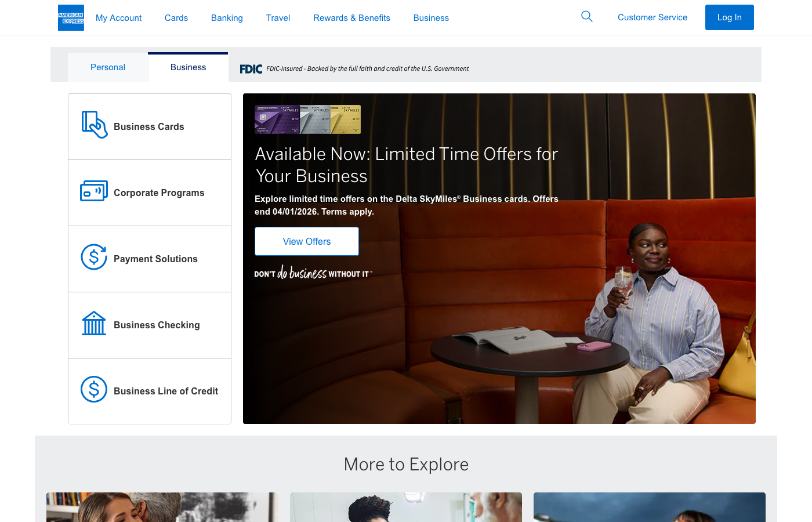Screen dimensions: 812x522
Task: Click the View Offers button
Action: 307,241
